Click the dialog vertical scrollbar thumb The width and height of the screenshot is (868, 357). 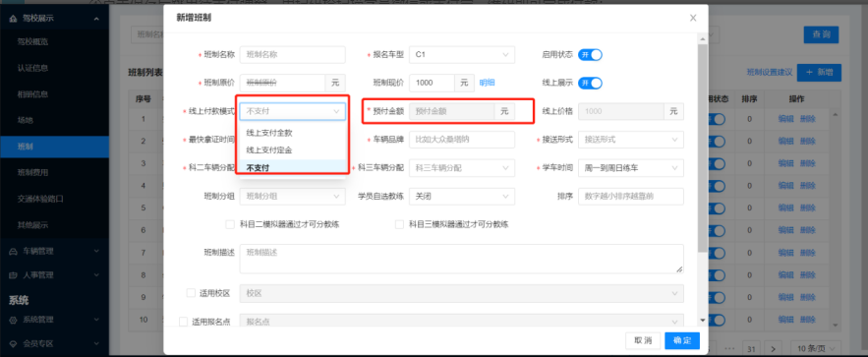(703, 149)
